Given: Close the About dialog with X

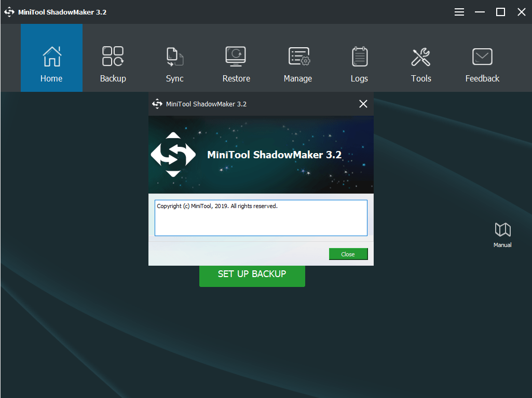Looking at the screenshot, I should (x=363, y=104).
